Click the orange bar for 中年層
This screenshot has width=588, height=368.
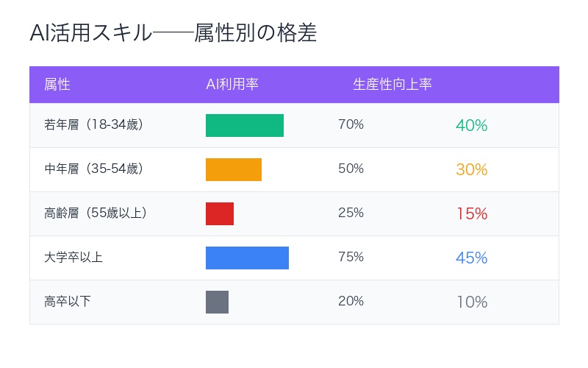pyautogui.click(x=234, y=169)
